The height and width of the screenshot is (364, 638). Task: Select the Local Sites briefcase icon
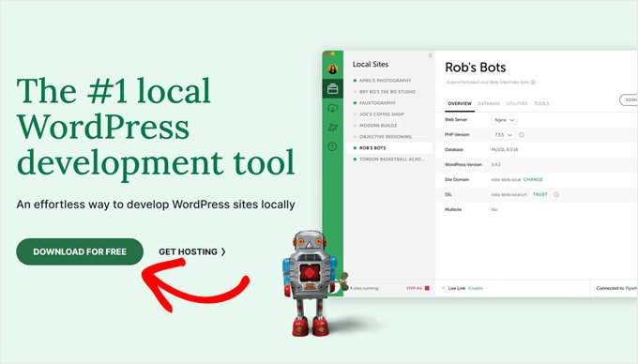pyautogui.click(x=333, y=89)
